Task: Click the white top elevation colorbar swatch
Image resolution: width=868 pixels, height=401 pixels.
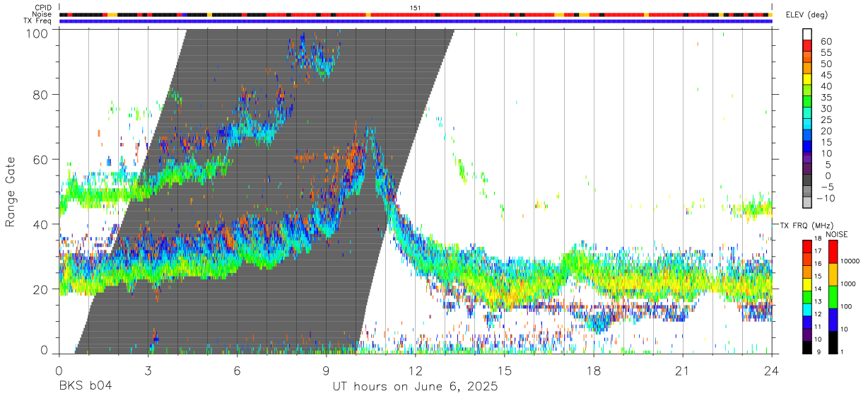Action: coord(807,34)
